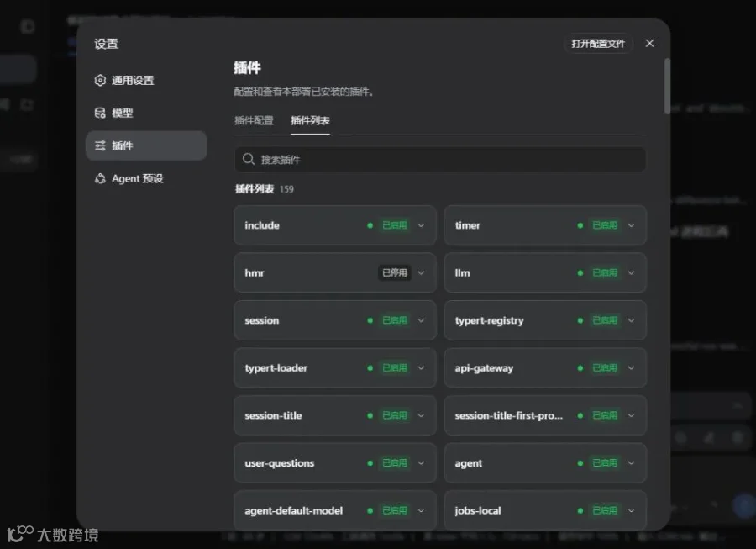Select the 插件列表 tab
756x549 pixels.
point(311,120)
